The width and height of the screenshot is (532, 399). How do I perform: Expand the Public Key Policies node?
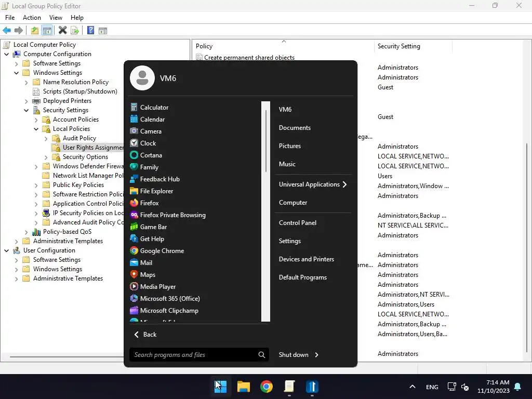pyautogui.click(x=36, y=185)
